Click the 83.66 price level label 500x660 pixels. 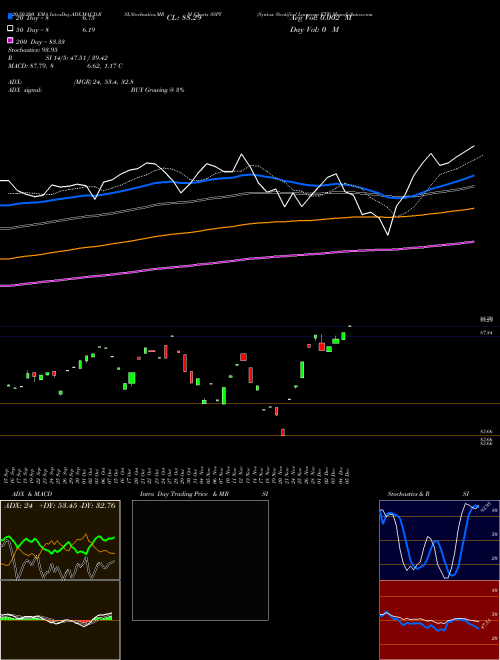[487, 432]
